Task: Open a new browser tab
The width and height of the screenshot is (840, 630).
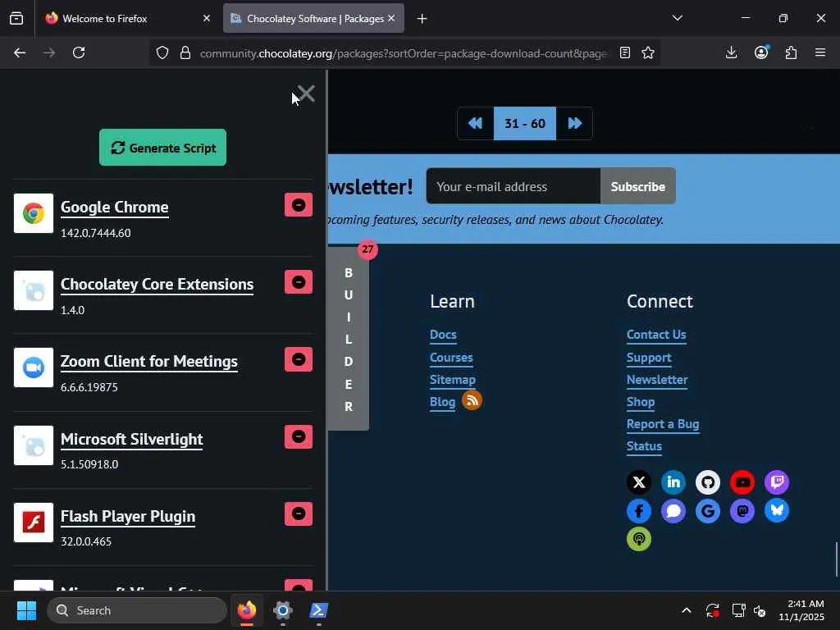Action: pos(422,19)
